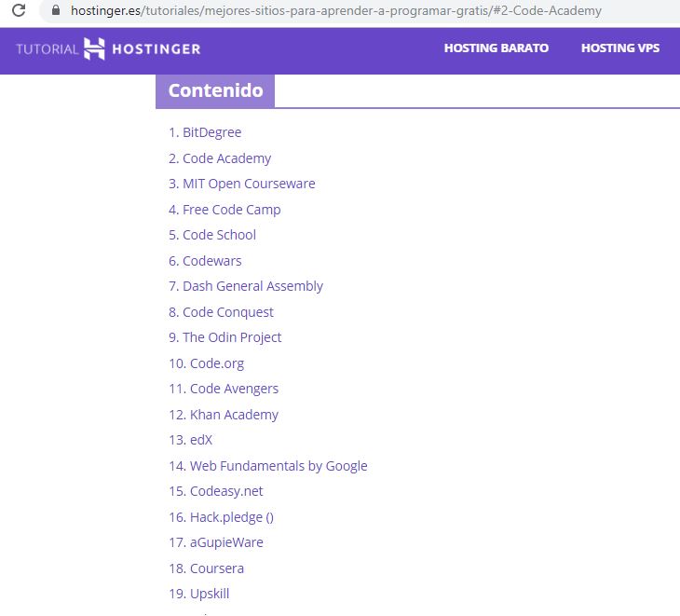This screenshot has width=680, height=616.
Task: Click the TUTORIAL header text
Action: 47,49
